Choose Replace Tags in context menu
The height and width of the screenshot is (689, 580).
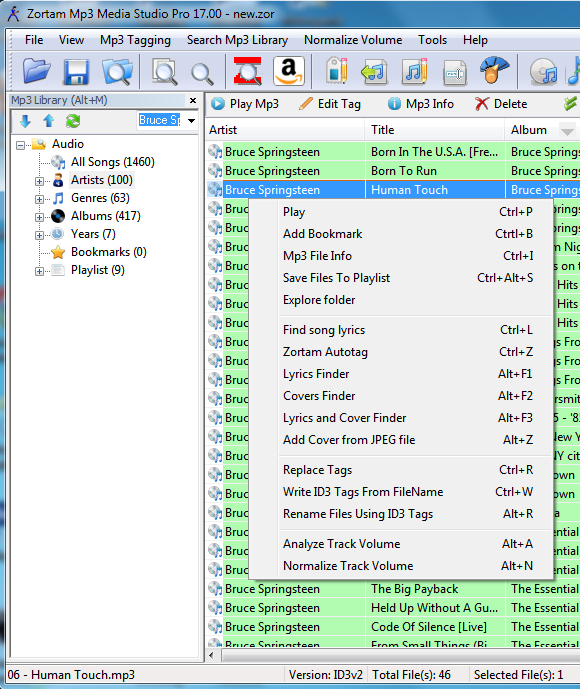tap(401, 470)
